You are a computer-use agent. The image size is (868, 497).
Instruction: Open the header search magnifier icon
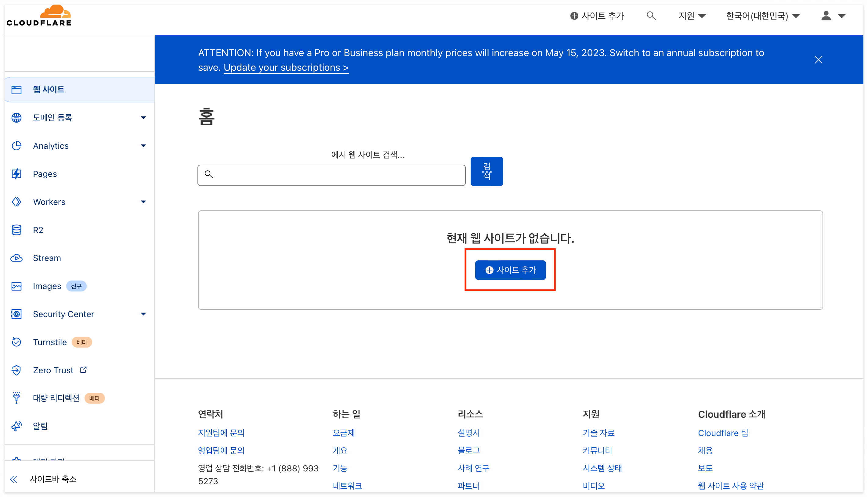click(651, 16)
